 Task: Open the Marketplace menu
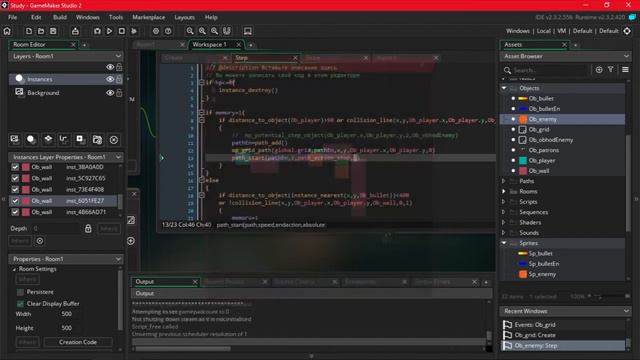point(149,17)
